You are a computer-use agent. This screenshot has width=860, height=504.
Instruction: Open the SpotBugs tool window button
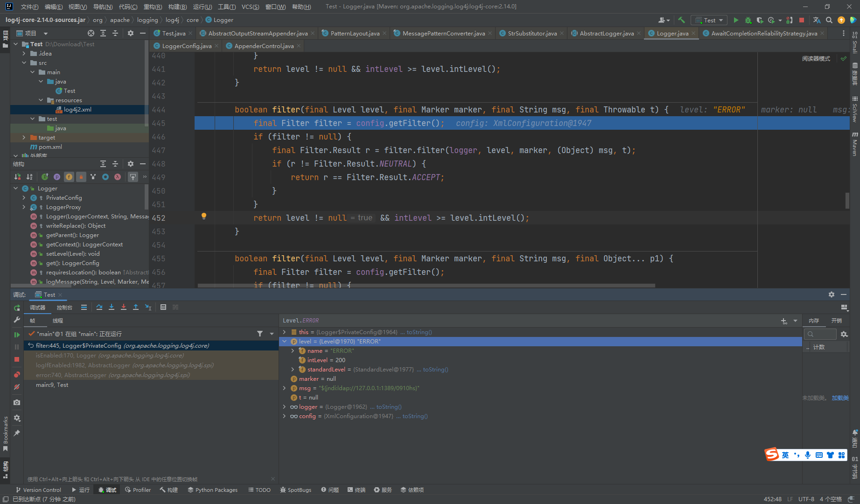click(296, 490)
